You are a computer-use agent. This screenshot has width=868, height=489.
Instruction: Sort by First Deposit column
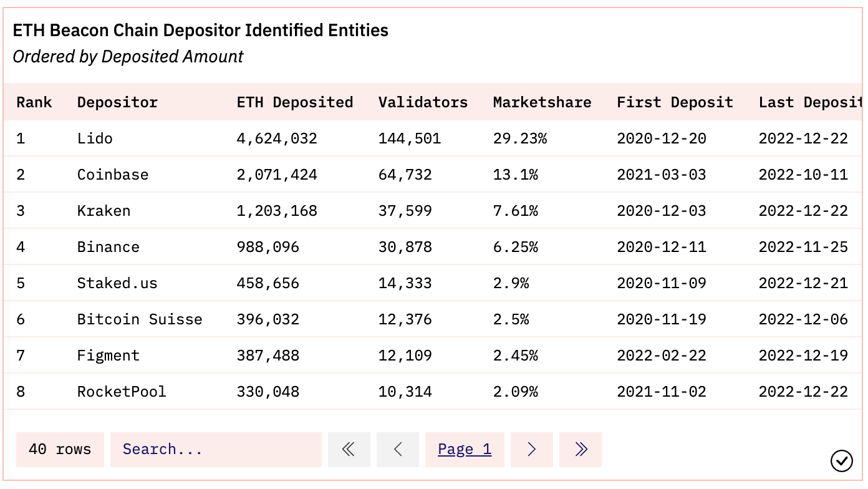click(675, 102)
